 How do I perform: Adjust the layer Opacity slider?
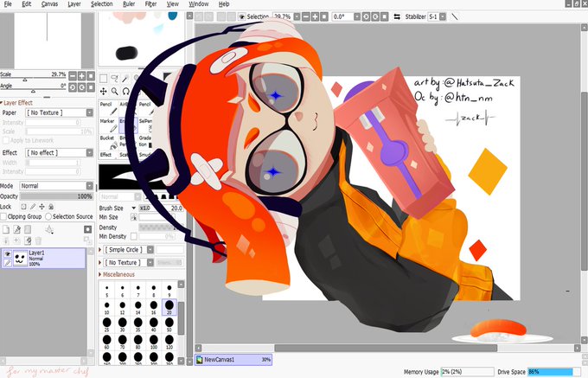coord(56,196)
